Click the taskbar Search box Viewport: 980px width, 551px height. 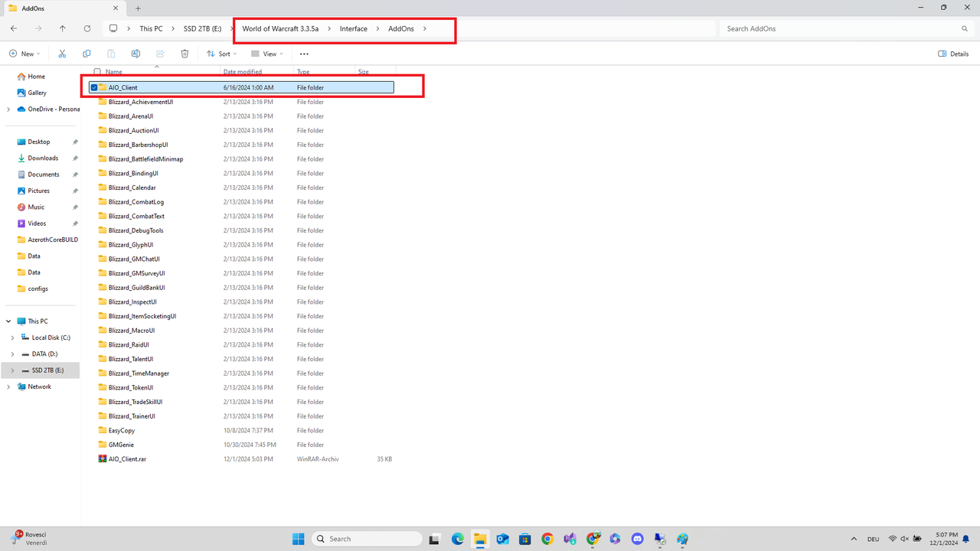point(367,539)
